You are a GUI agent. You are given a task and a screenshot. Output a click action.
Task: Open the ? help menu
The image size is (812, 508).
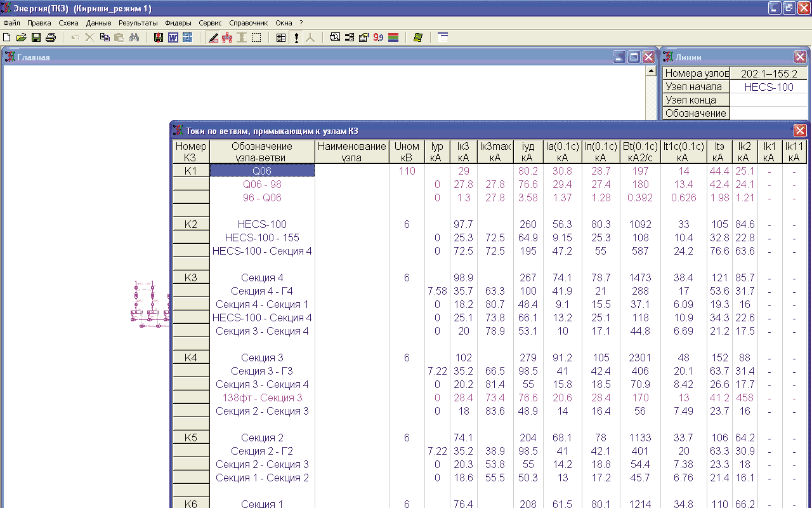tap(301, 22)
